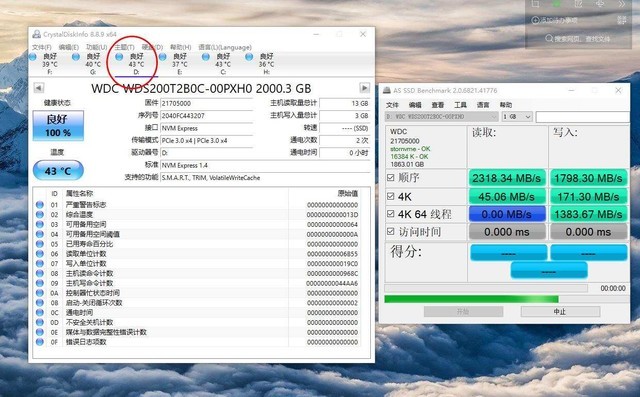640x397 pixels.
Task: Click the 4K 64 write result 1383.67 MB/s
Action: coord(588,214)
